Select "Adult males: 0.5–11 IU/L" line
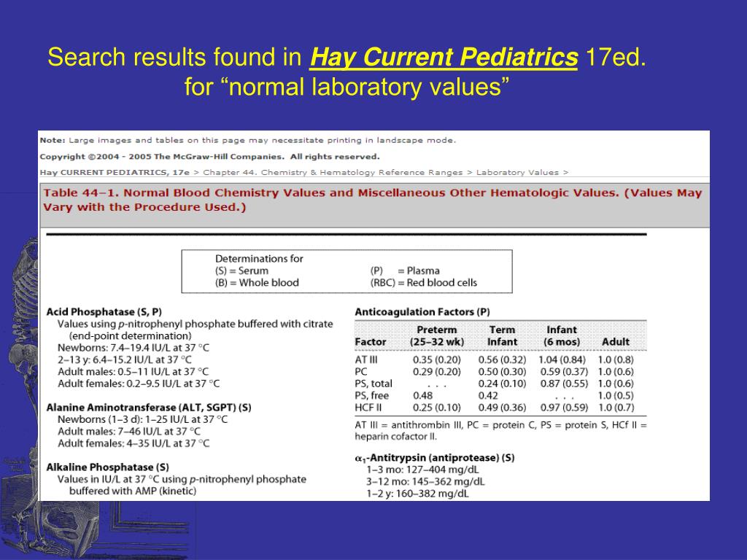The image size is (747, 560). coord(133,371)
